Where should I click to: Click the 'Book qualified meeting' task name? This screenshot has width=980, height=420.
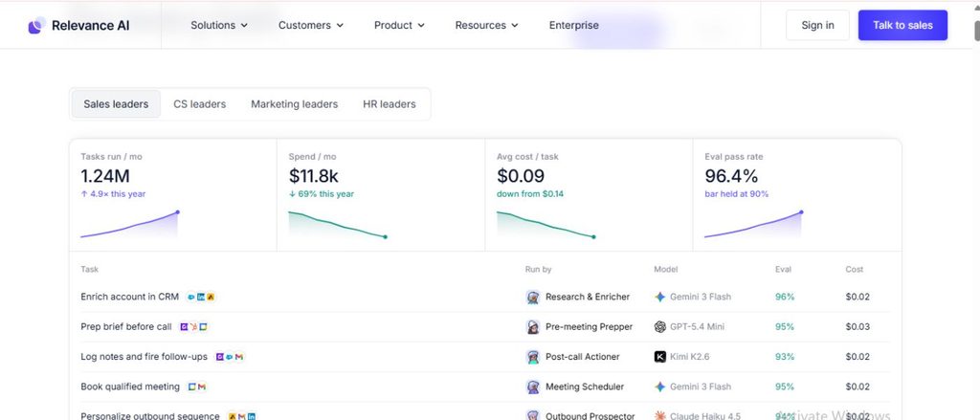(130, 387)
